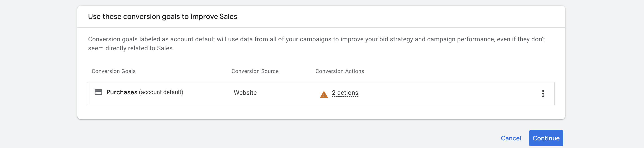The image size is (644, 148).
Task: Click blank card area below Purchases row
Action: point(320,112)
